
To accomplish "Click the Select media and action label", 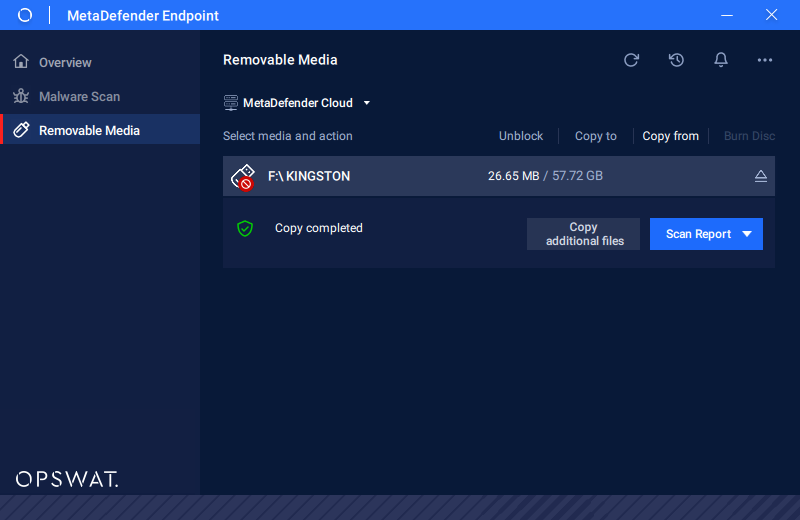I will [x=288, y=136].
